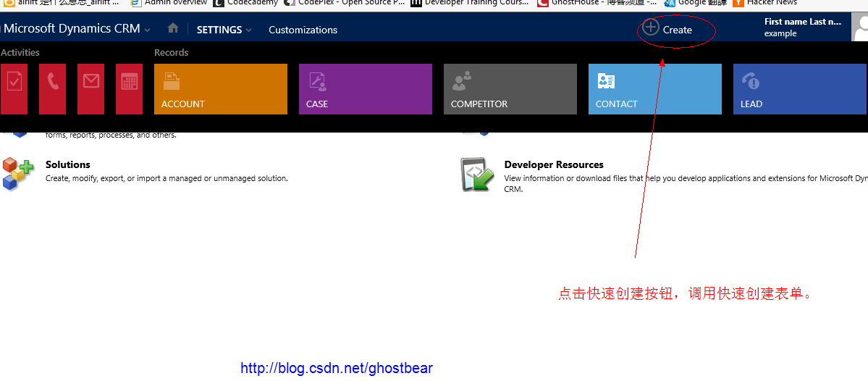Expand the Microsoft Dynamics CRM dropdown arrow
This screenshot has height=381, width=868.
pos(147,30)
